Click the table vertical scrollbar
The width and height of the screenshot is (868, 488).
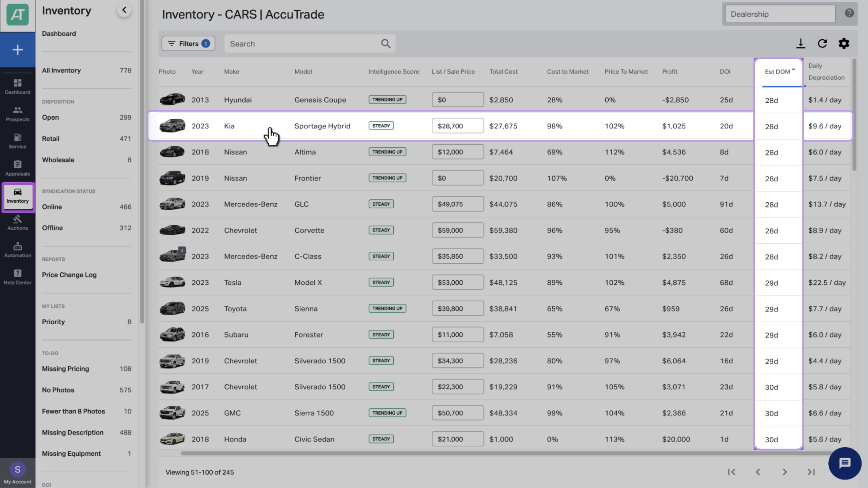coord(854,115)
